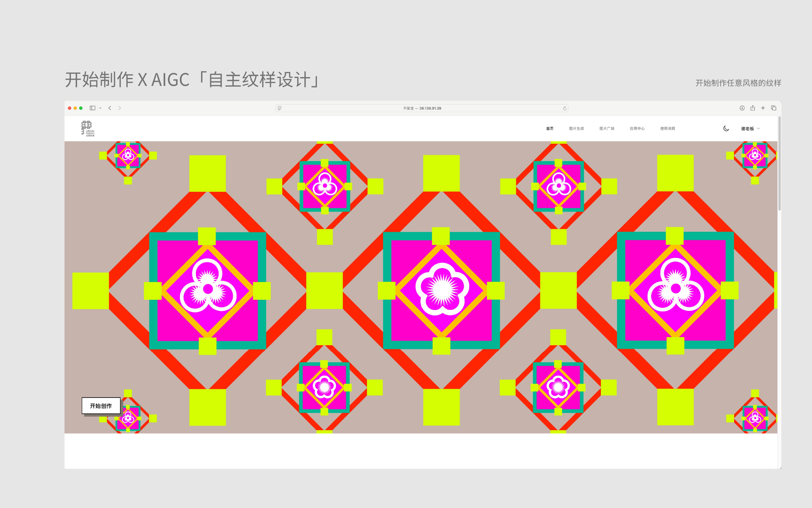
Task: Open the 图片生成 nav item
Action: [576, 128]
